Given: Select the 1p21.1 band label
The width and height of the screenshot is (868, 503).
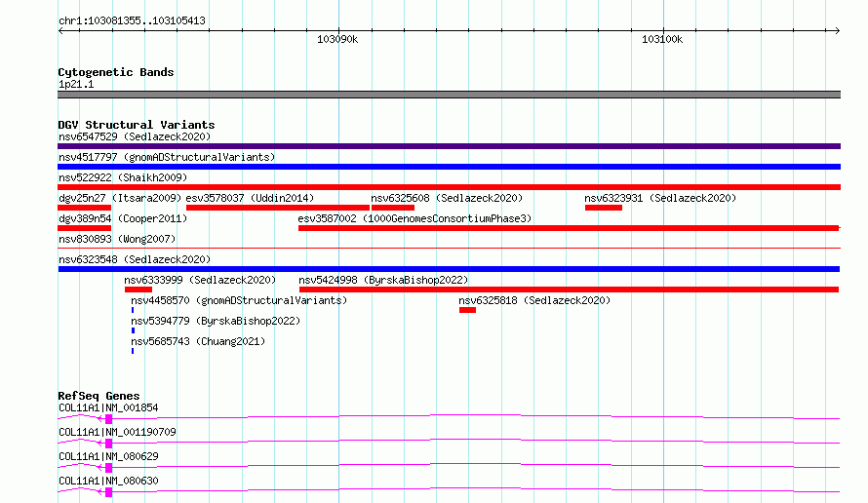Looking at the screenshot, I should (76, 84).
